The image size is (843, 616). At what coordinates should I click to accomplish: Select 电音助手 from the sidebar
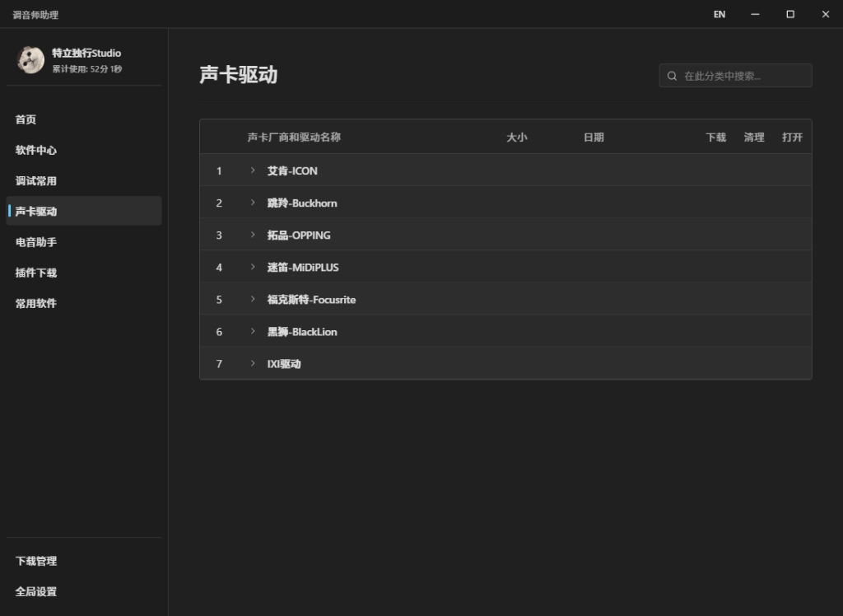pyautogui.click(x=36, y=242)
